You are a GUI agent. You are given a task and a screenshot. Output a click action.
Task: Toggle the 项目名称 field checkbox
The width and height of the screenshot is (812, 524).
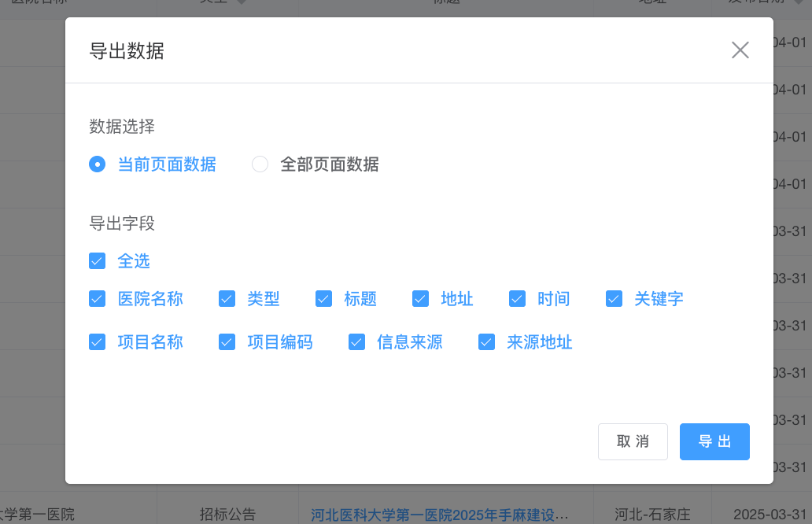click(98, 342)
